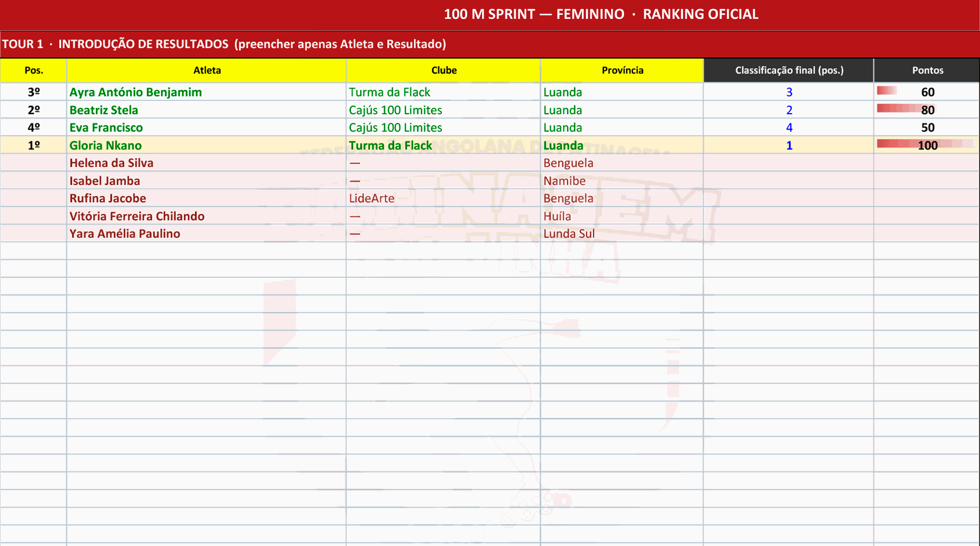Select the Pos. column header

click(x=33, y=70)
